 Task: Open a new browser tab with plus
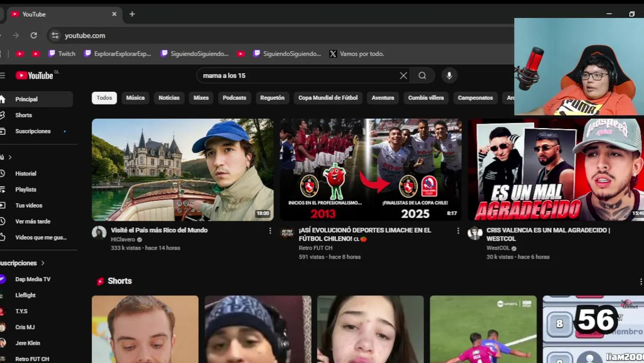[x=132, y=14]
